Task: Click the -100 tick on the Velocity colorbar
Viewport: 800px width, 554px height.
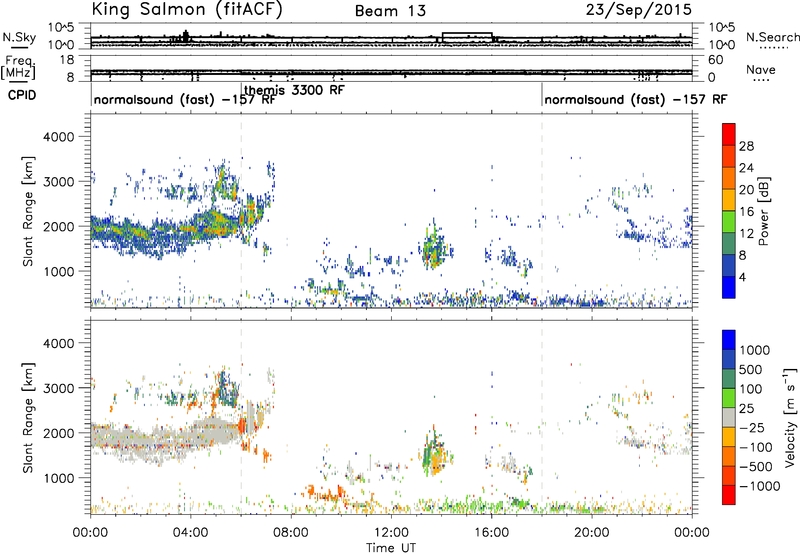Action: [755, 447]
